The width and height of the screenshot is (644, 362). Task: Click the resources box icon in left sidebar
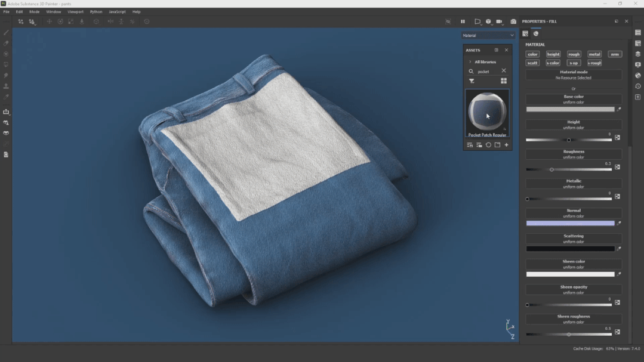click(x=6, y=133)
